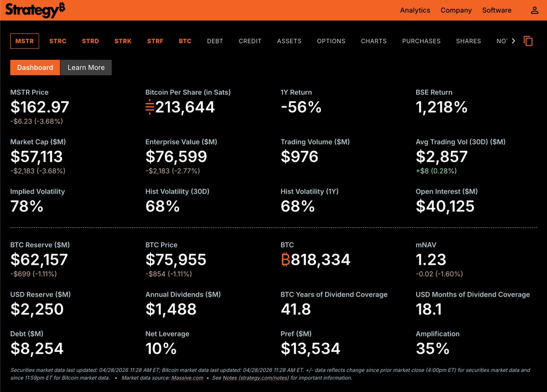Open the Analytics menu
Screen dimensions: 547x392
[x=415, y=10]
